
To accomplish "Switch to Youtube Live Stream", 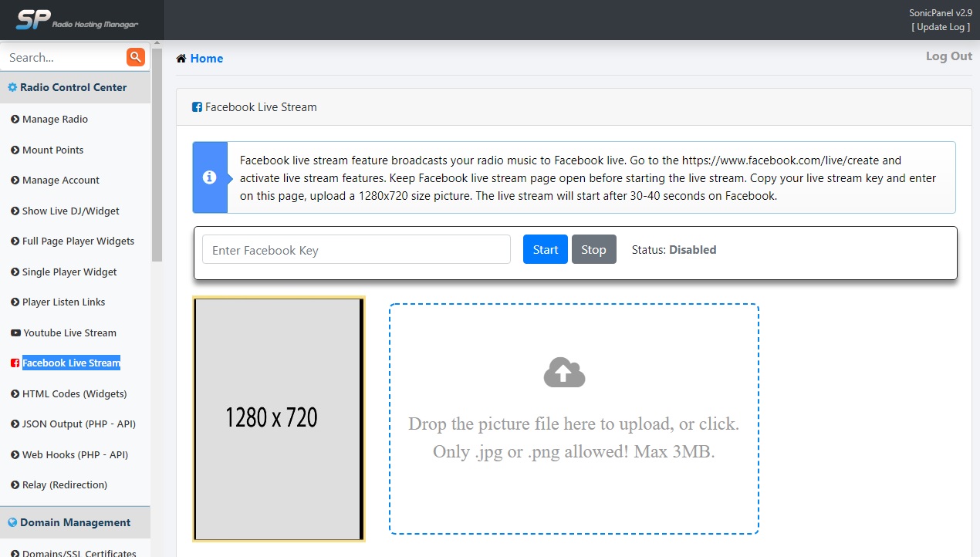I will [69, 333].
